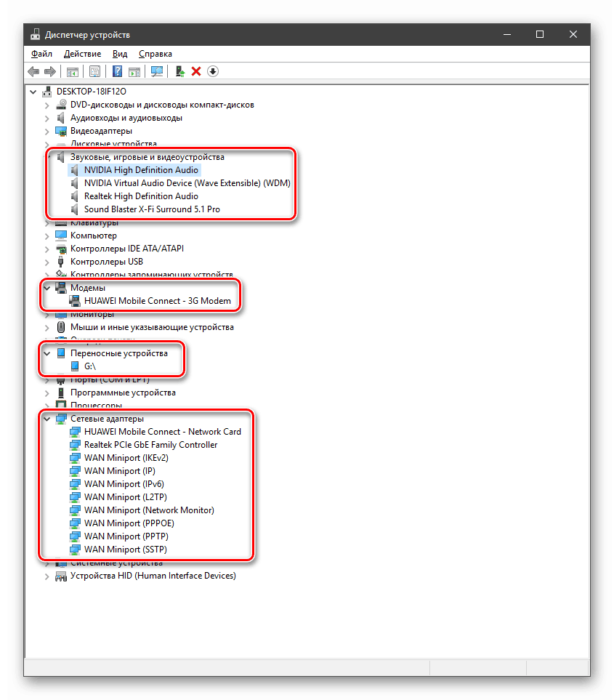Open the Файл menu

click(41, 54)
